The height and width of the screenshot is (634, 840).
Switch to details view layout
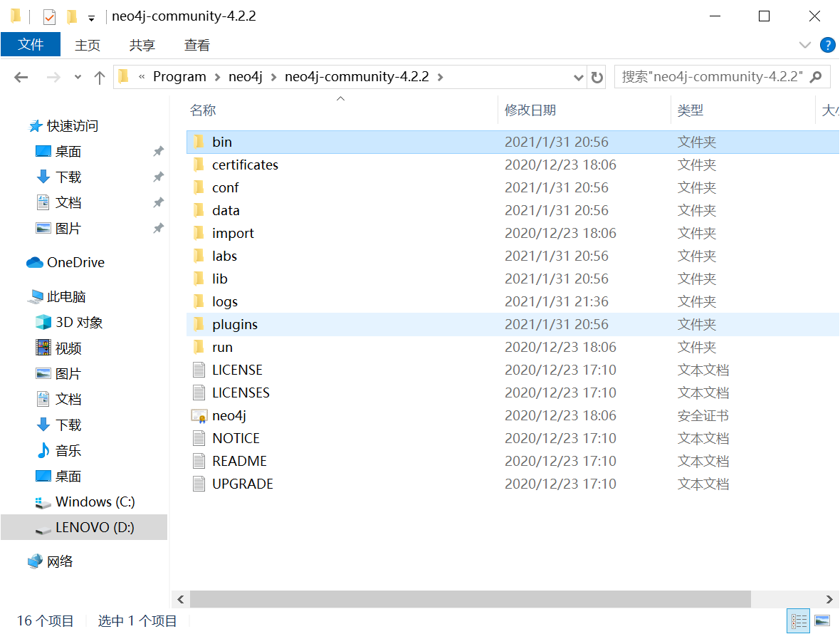coord(799,621)
